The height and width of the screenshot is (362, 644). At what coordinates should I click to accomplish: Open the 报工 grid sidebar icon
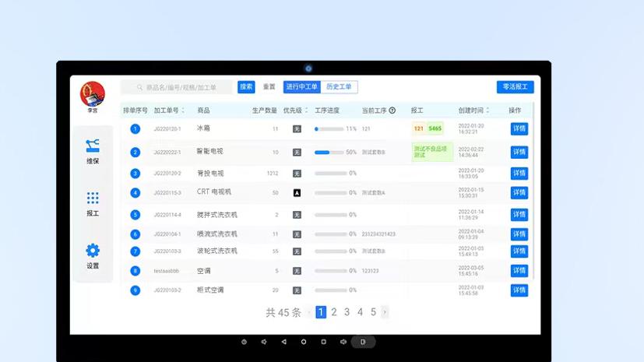[93, 199]
